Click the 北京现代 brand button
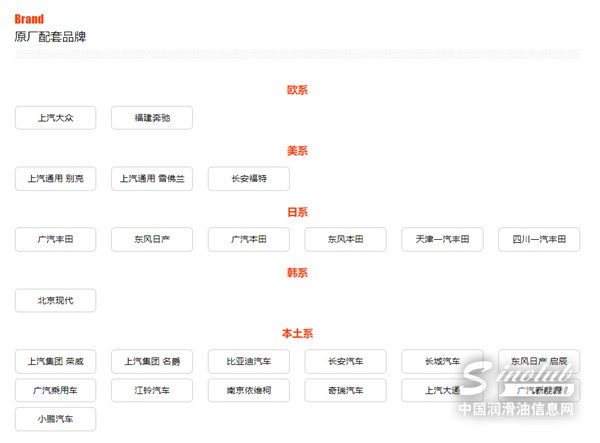The image size is (600, 443). 55,301
